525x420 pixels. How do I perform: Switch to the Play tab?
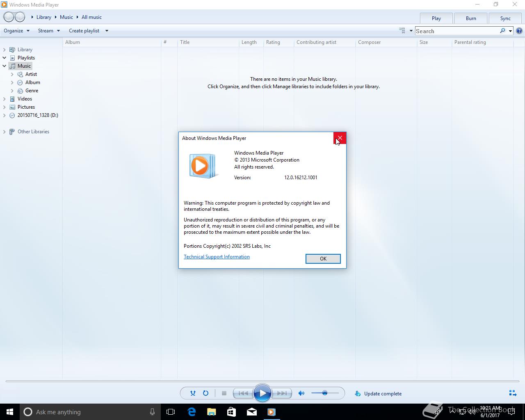click(436, 18)
